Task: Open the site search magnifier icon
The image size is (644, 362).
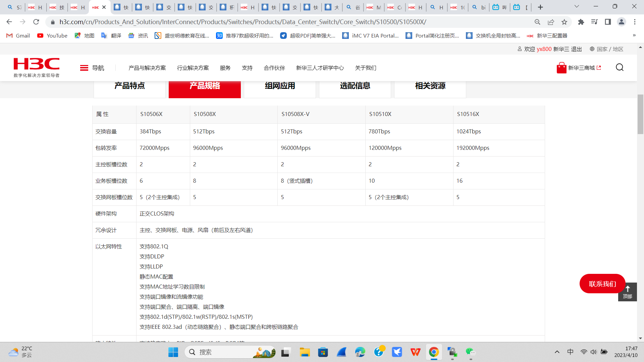Action: point(620,67)
